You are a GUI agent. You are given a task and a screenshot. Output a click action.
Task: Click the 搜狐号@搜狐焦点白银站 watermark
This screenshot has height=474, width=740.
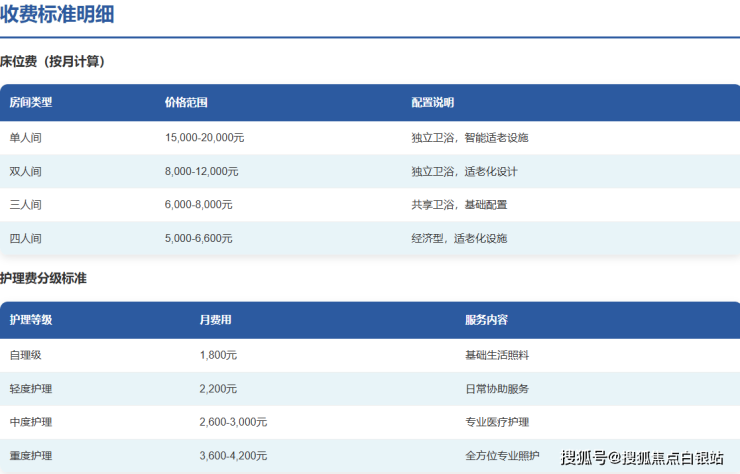point(642,458)
